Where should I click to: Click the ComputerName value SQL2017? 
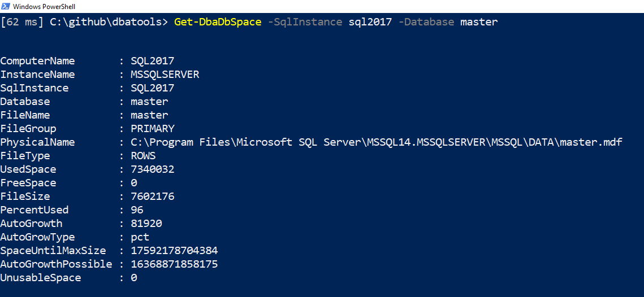[152, 61]
